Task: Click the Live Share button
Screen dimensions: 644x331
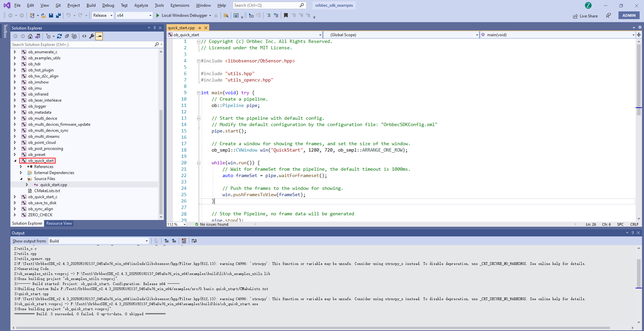Action: pos(585,16)
